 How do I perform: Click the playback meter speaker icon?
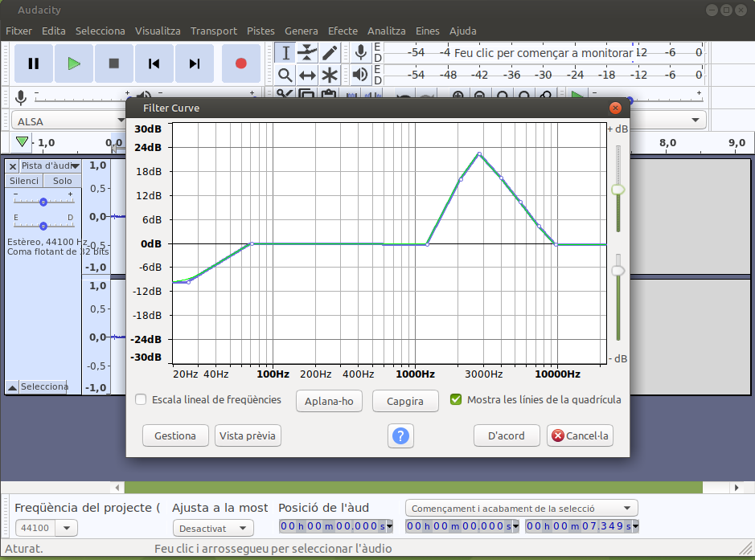(x=360, y=75)
